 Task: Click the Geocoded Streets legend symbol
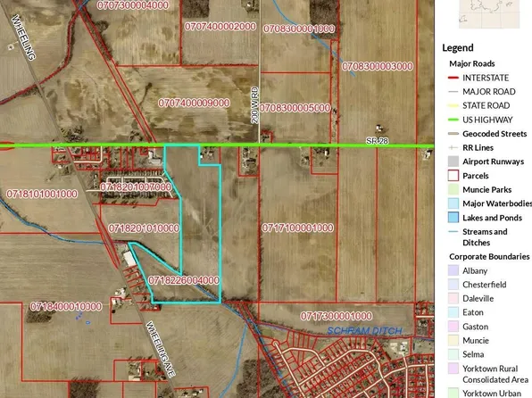pos(453,134)
